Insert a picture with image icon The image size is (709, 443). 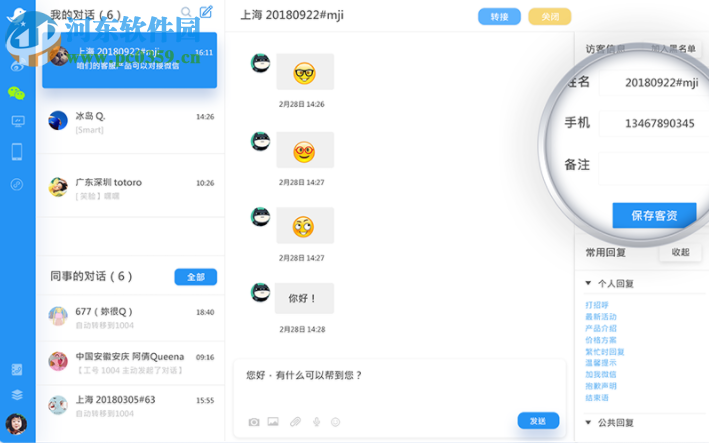click(x=273, y=422)
